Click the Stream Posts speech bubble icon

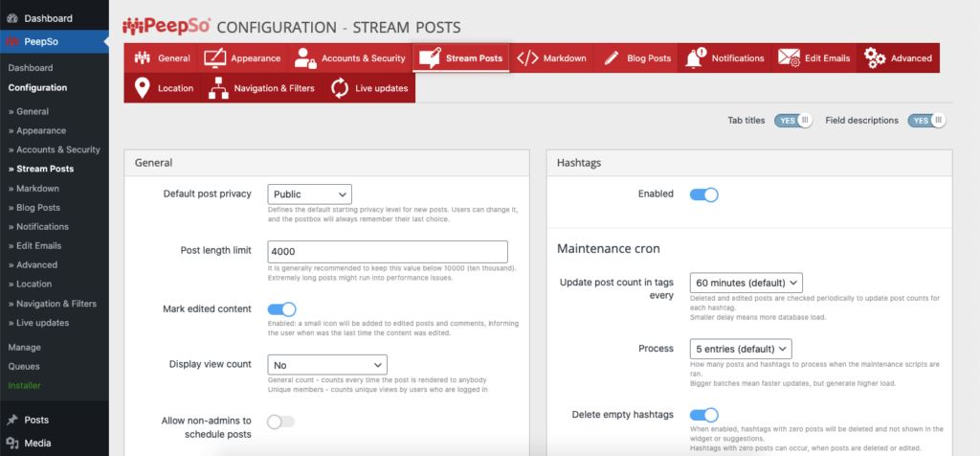[x=430, y=58]
